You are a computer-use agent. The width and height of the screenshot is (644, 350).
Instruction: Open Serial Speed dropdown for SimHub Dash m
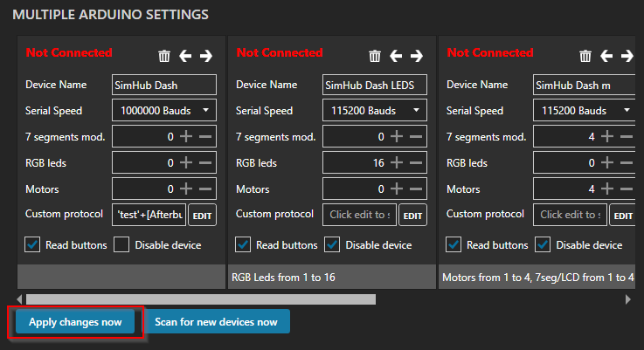[584, 110]
